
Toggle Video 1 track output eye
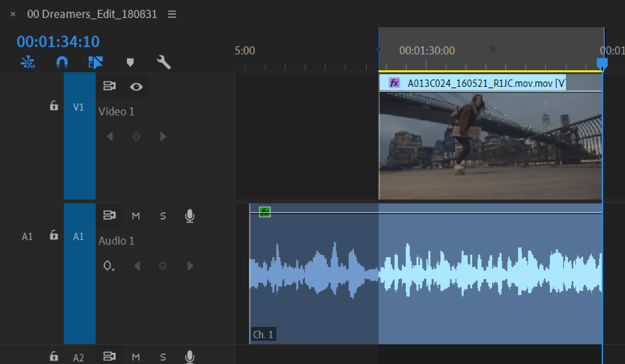click(136, 87)
